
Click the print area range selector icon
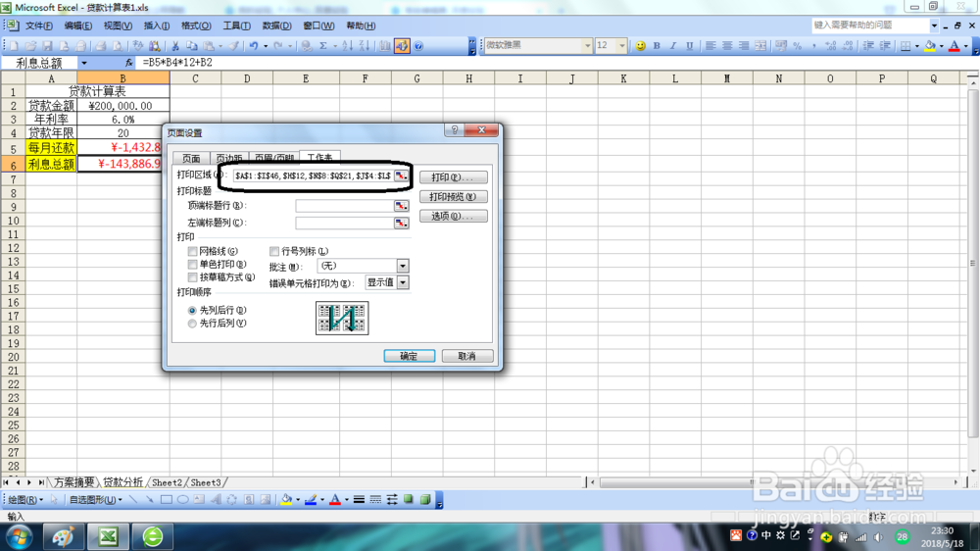[x=401, y=175]
